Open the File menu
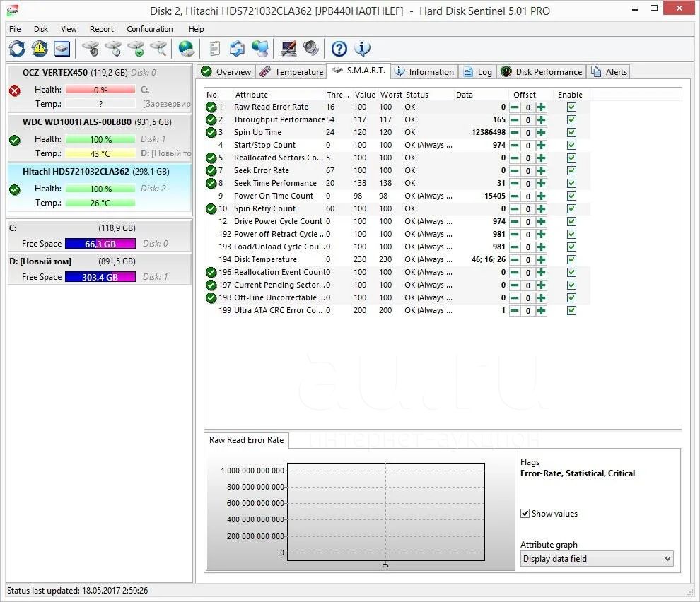This screenshot has width=700, height=602. pyautogui.click(x=15, y=29)
